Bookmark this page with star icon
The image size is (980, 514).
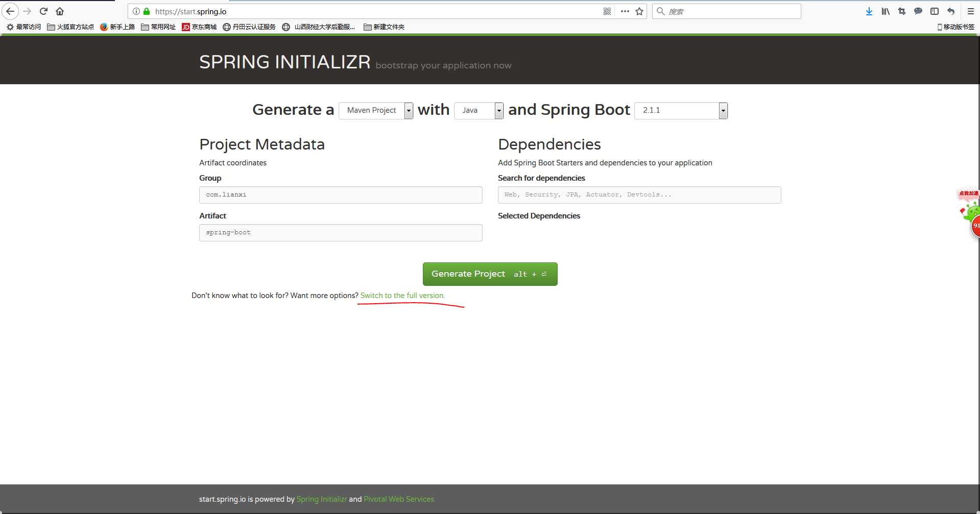pyautogui.click(x=639, y=11)
